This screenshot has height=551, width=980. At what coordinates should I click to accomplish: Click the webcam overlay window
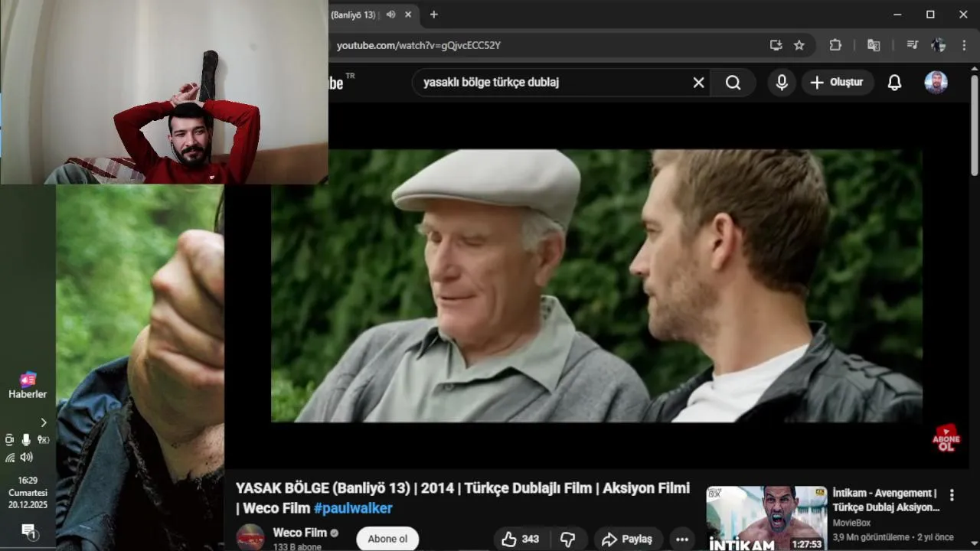[x=164, y=92]
